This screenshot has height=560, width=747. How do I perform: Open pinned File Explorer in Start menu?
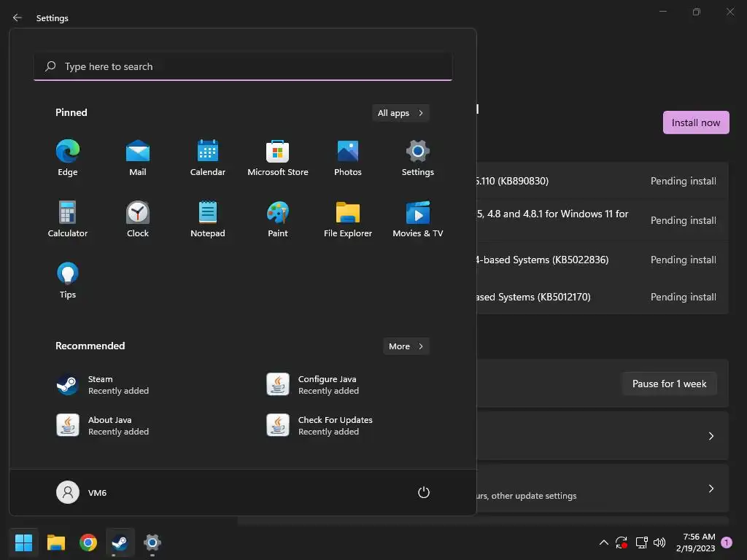348,219
